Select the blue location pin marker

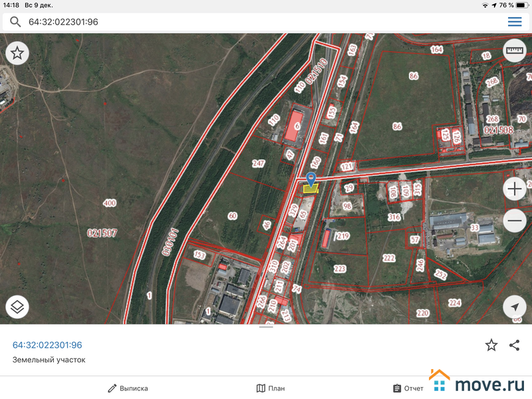point(311,178)
